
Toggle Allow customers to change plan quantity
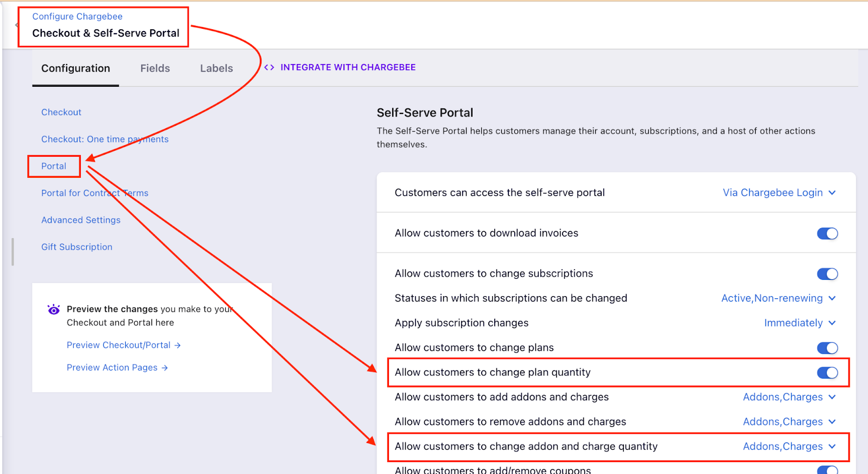click(827, 373)
